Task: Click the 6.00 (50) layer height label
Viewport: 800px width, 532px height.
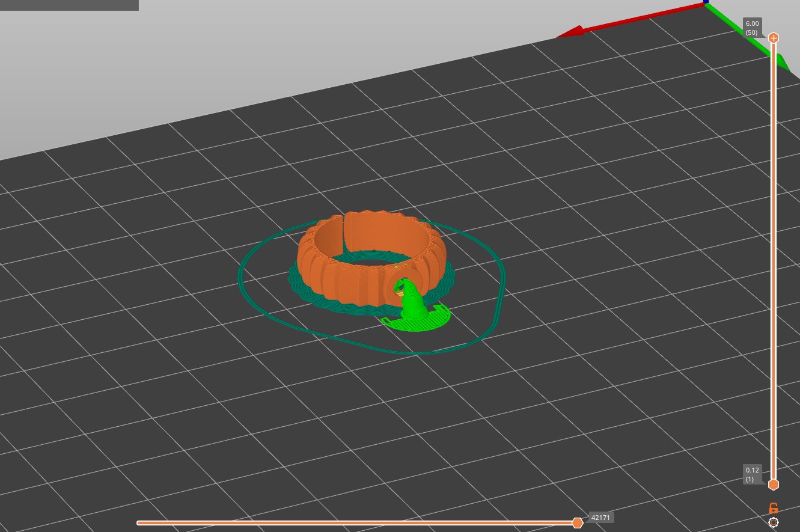Action: tap(753, 28)
